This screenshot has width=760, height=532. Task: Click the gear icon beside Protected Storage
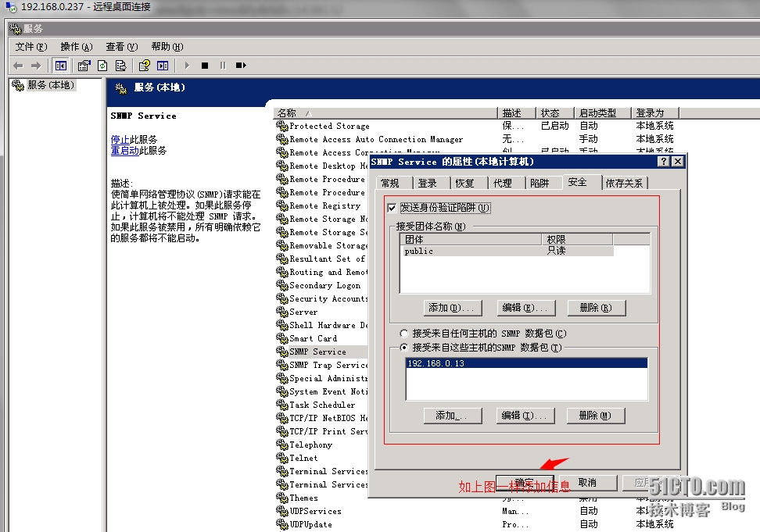282,126
